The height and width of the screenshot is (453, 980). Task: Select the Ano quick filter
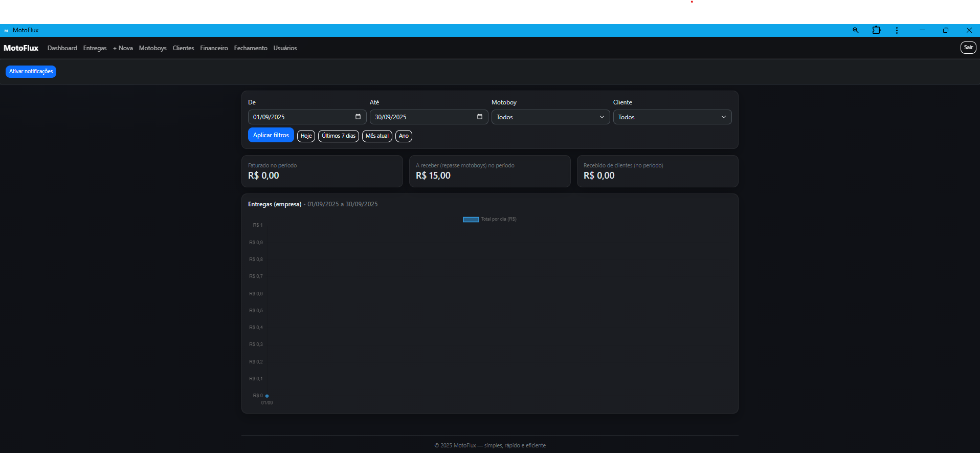pos(404,136)
